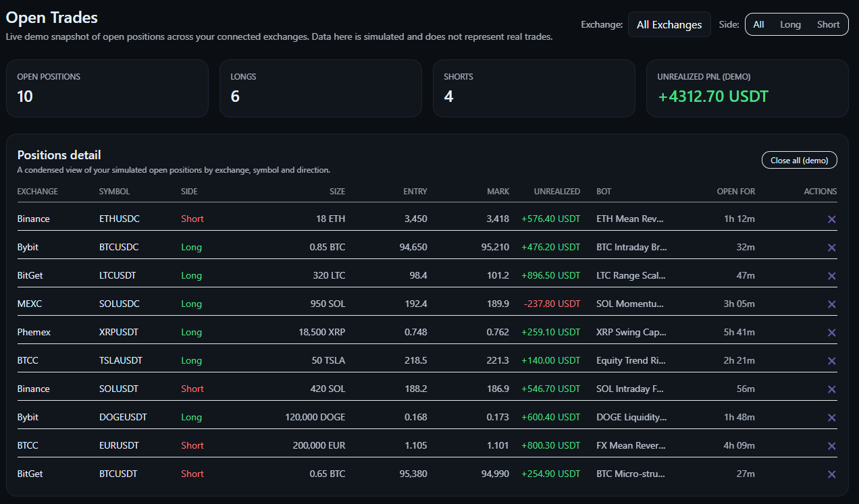This screenshot has width=859, height=504.
Task: Click the X to close the Bybit BTCUSDC trade
Action: tap(832, 247)
